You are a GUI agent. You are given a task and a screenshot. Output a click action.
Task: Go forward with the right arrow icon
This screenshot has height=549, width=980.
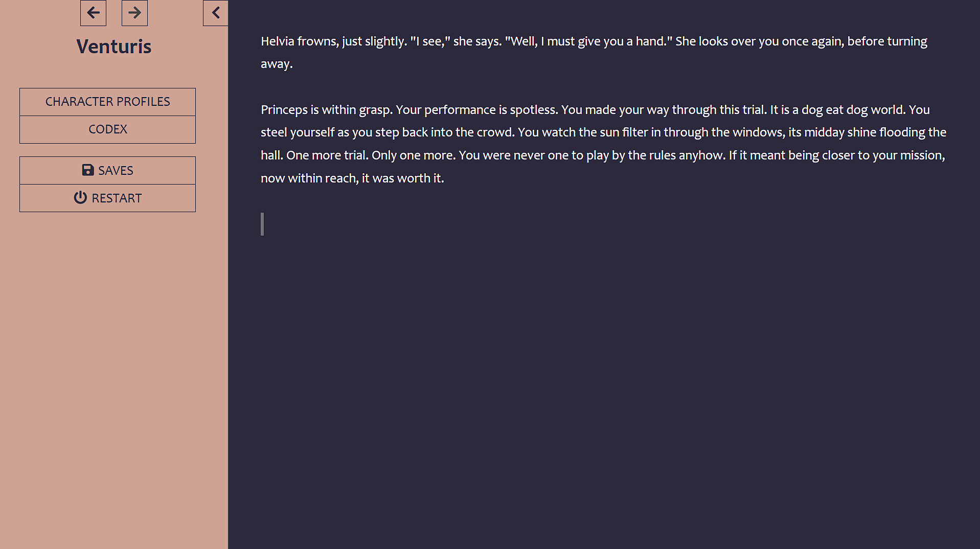coord(134,13)
